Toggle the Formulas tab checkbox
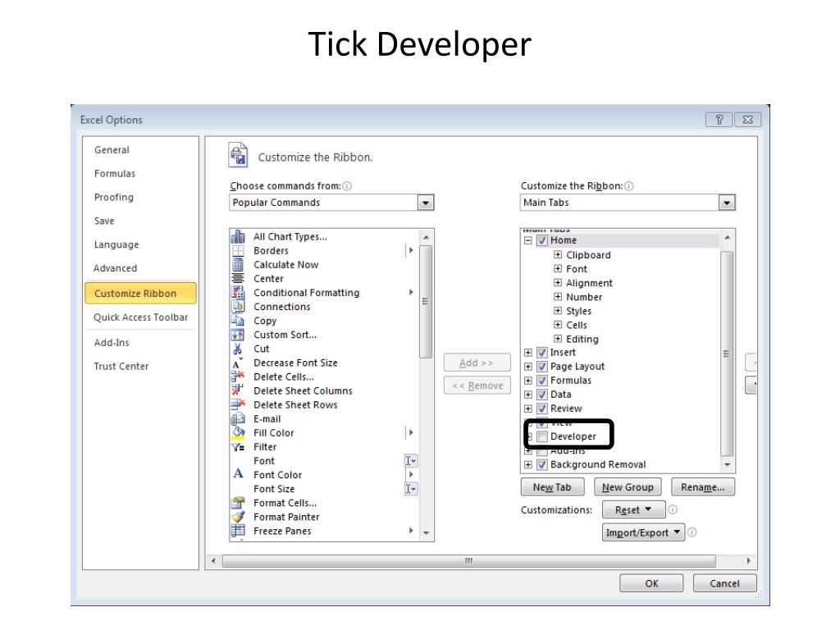840x630 pixels. click(x=542, y=380)
